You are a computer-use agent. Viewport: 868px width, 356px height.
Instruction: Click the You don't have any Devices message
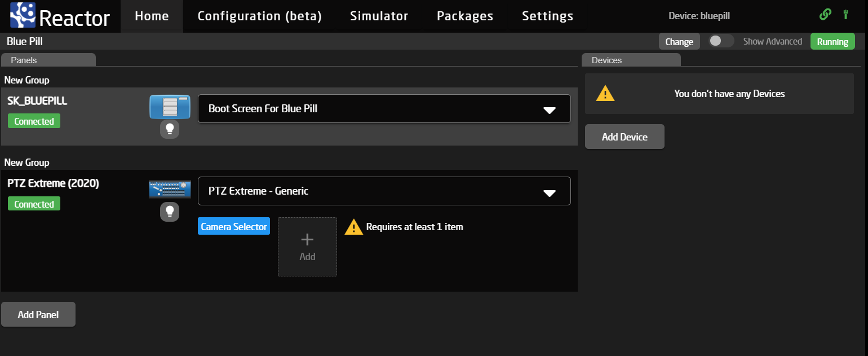729,94
